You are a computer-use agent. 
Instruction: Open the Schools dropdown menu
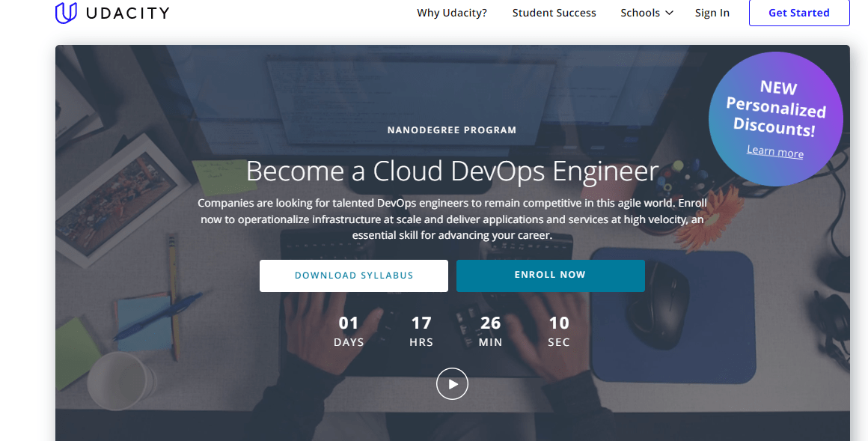[641, 13]
